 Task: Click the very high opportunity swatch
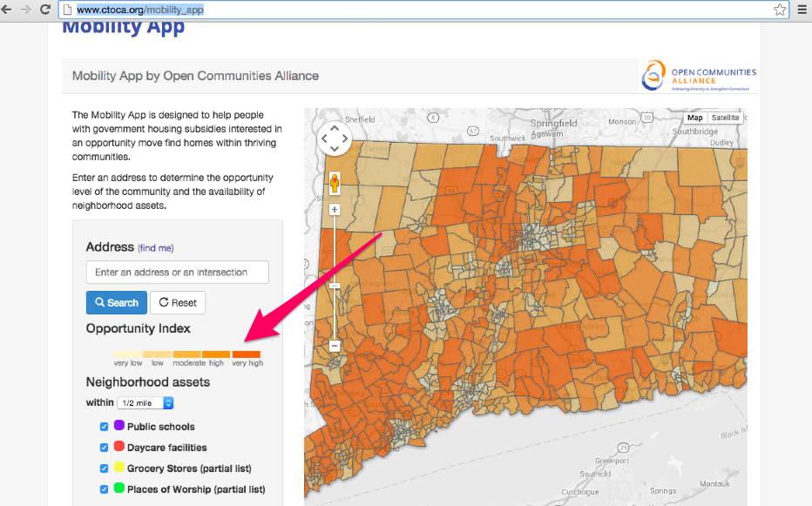coord(246,354)
